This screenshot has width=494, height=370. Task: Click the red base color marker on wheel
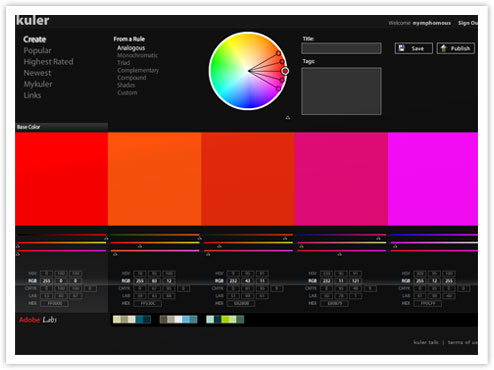[285, 71]
